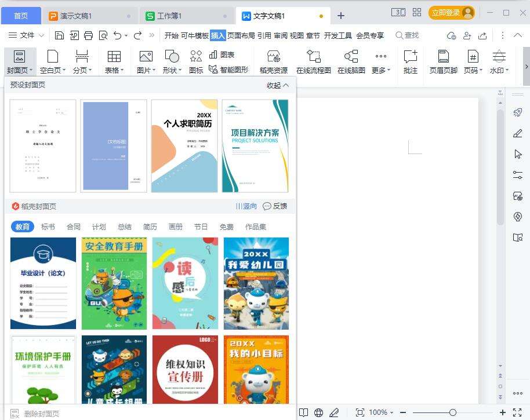Click the Print icon in quick toolbar
This screenshot has width=530, height=420.
pos(88,35)
